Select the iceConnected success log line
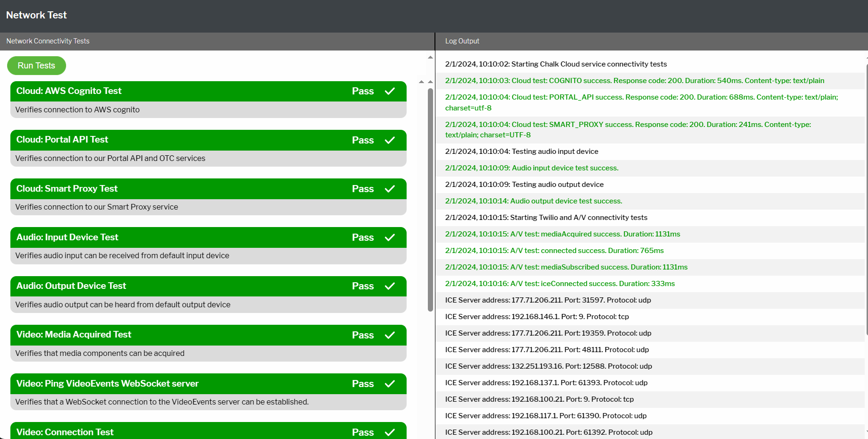 pos(560,284)
